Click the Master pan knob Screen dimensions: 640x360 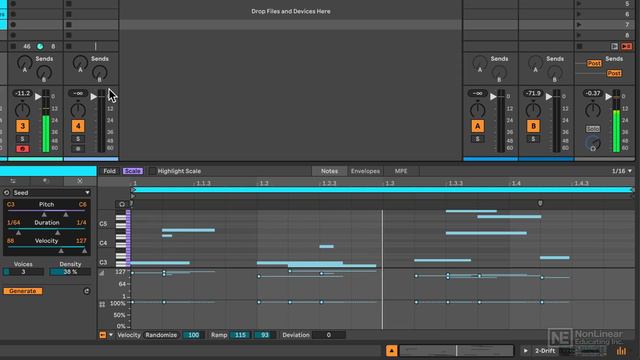tap(593, 110)
